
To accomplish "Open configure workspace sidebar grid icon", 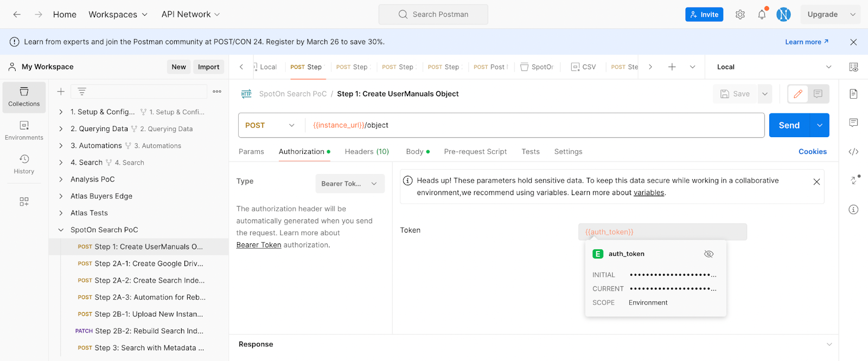I will tap(24, 202).
